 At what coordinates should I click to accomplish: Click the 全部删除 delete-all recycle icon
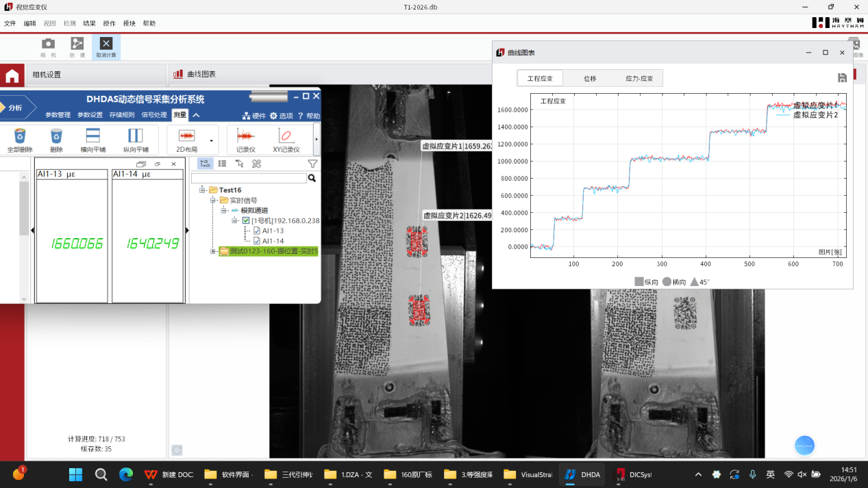pyautogui.click(x=20, y=137)
